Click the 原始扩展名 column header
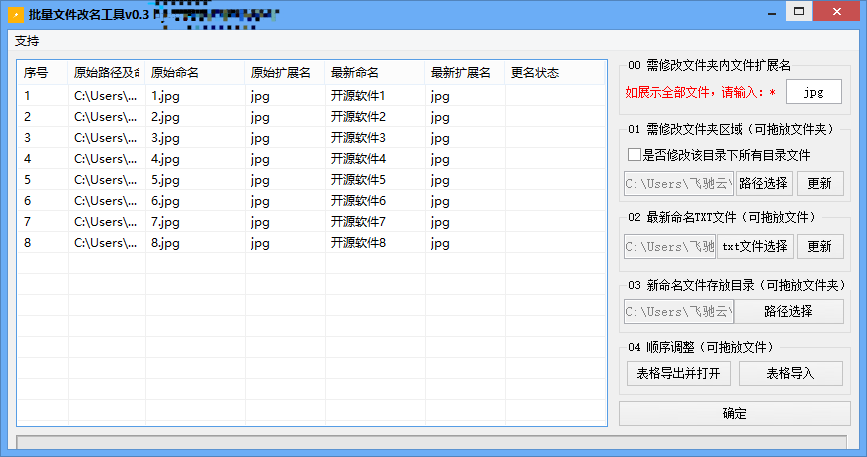The image size is (867, 457). pos(285,73)
